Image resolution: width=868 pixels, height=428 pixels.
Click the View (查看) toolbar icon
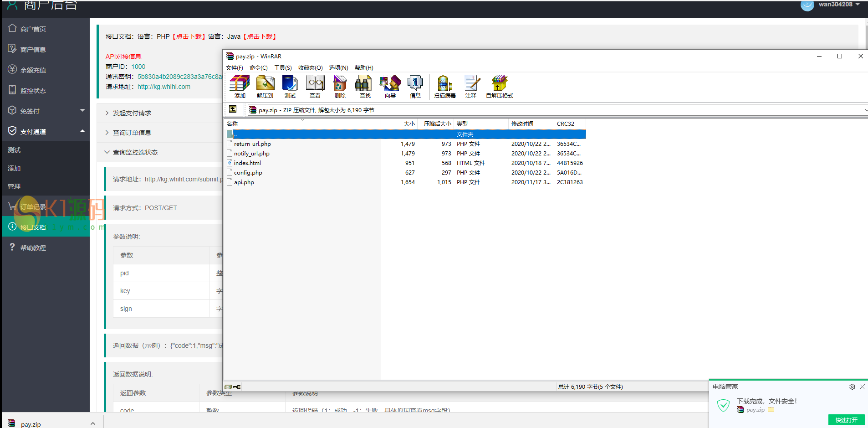(315, 87)
